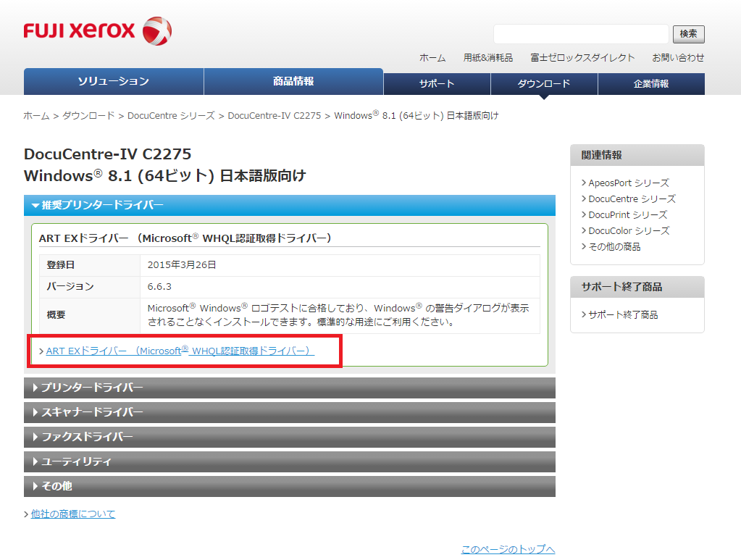This screenshot has height=560, width=741.
Task: Jump to このページのトップへ
Action: (x=508, y=550)
